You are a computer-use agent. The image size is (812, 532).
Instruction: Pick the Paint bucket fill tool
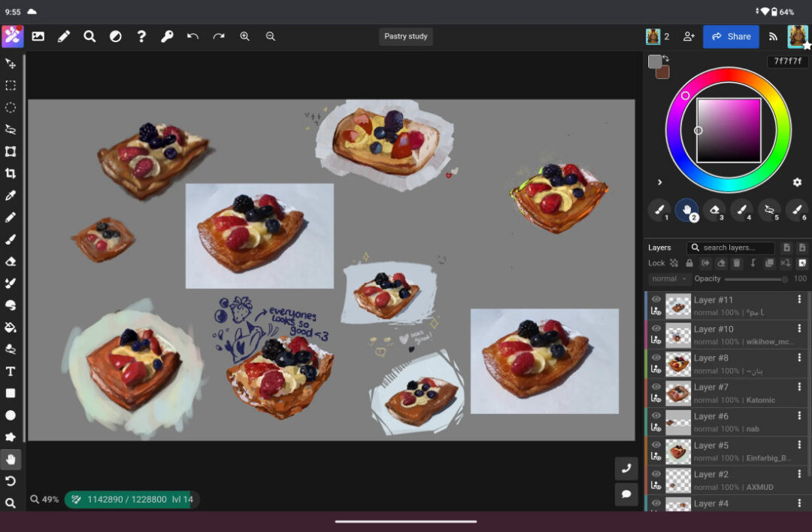click(11, 327)
